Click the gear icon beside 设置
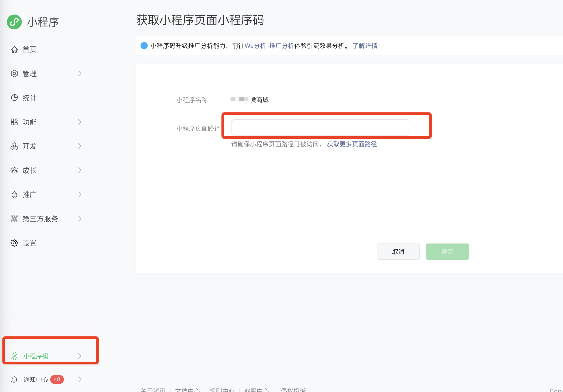563x392 pixels. (x=14, y=243)
